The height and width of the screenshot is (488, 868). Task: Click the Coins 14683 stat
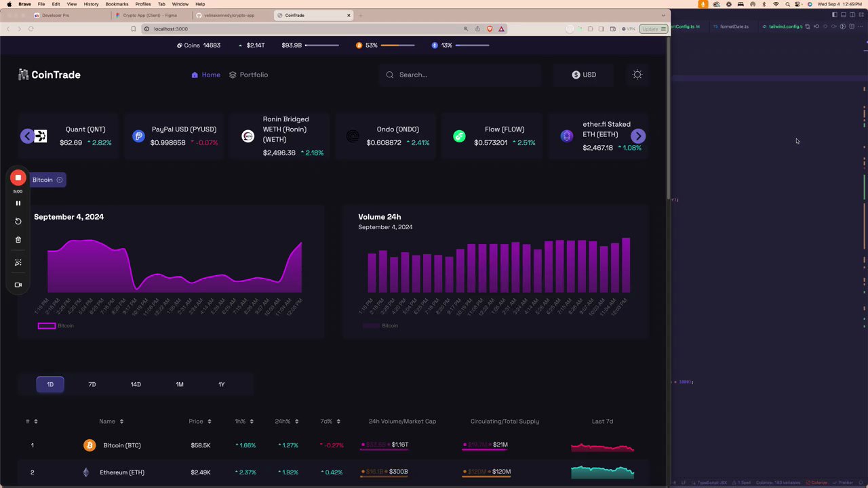coord(199,45)
